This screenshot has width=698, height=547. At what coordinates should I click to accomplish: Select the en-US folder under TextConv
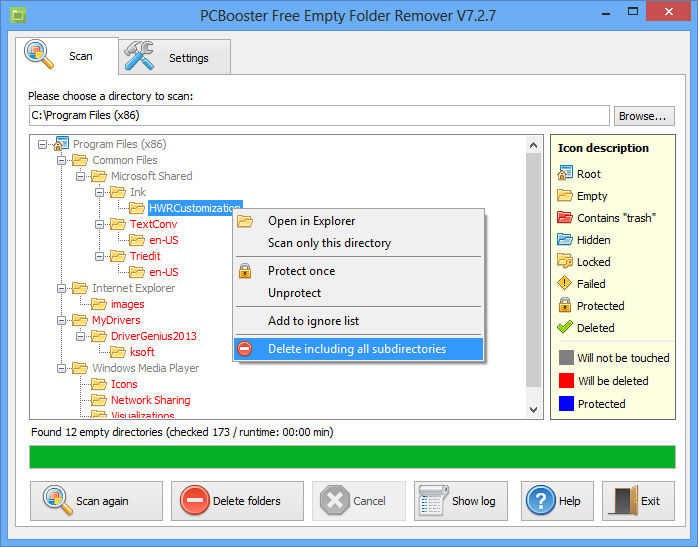(x=164, y=240)
